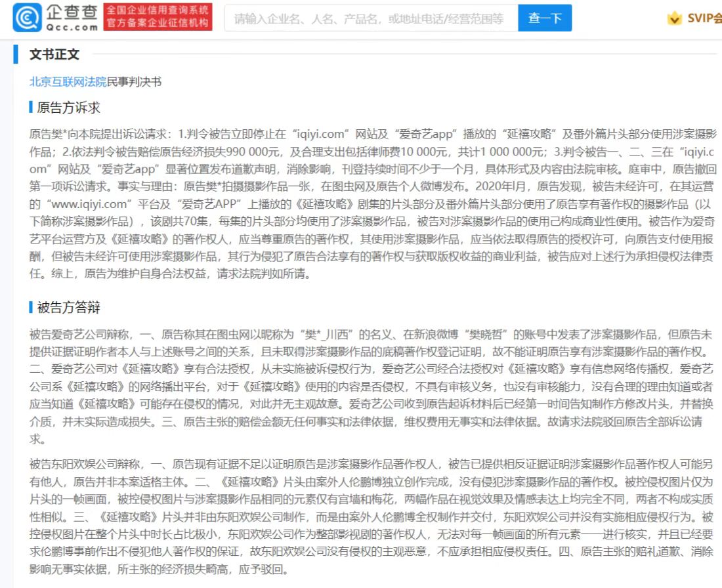The height and width of the screenshot is (588, 722).
Task: Click the 文书正文 section heading
Action: tap(54, 54)
